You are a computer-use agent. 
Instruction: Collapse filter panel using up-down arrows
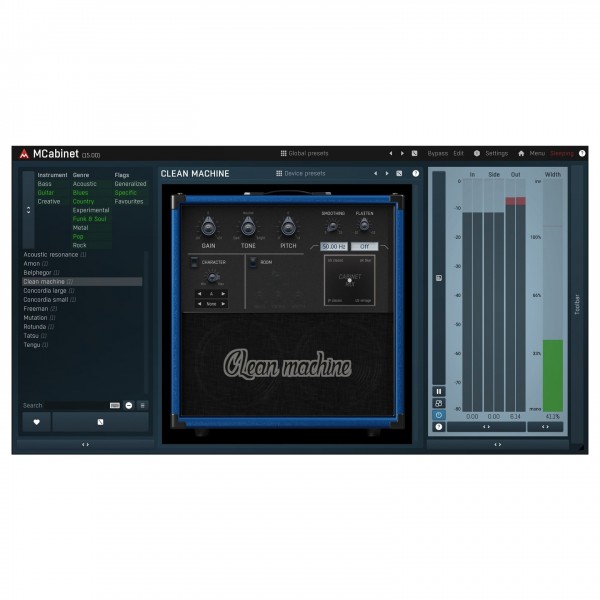coord(28,210)
